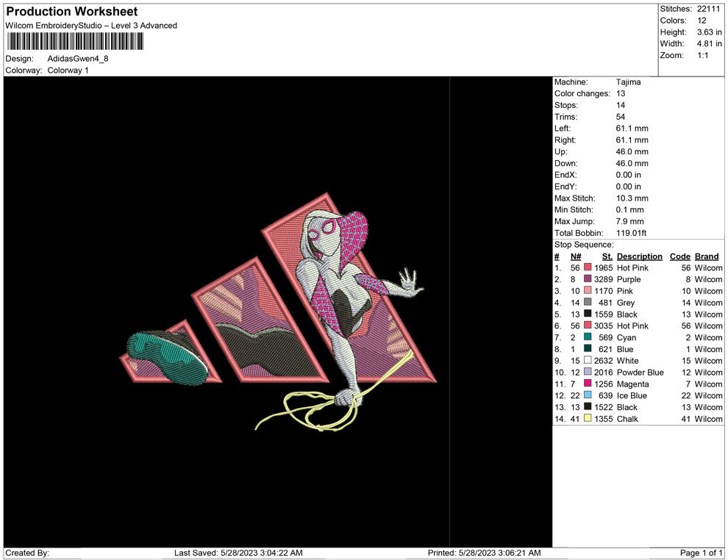Click the 'Page 1 of 1' indicator
The width and height of the screenshot is (728, 560).
coord(701,553)
